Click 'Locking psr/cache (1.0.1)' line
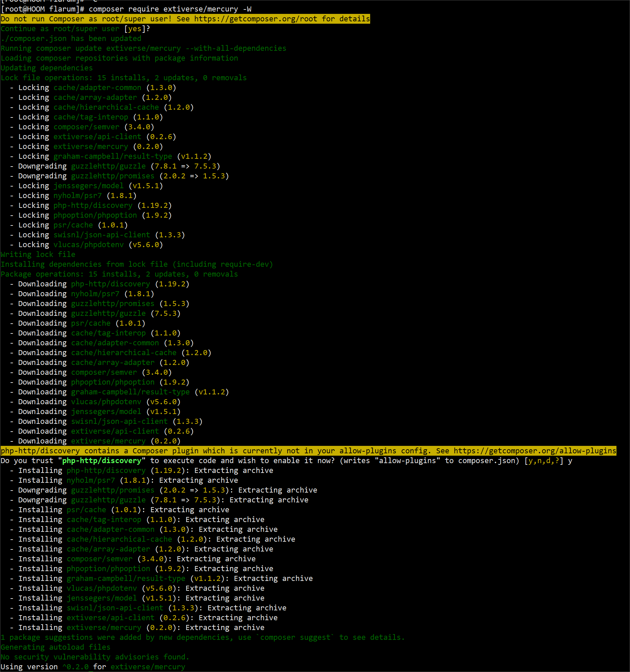630x672 pixels. coord(69,225)
